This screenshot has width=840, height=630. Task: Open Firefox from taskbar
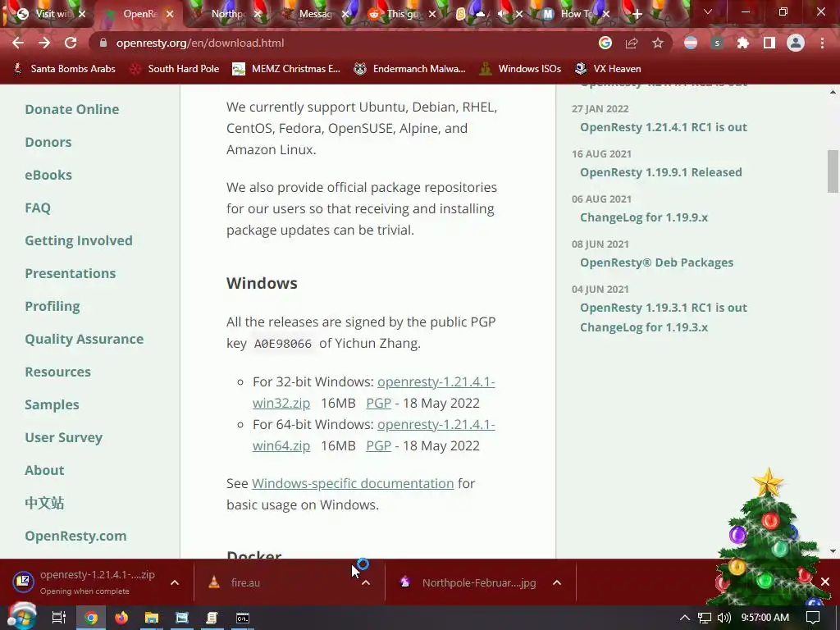121,618
